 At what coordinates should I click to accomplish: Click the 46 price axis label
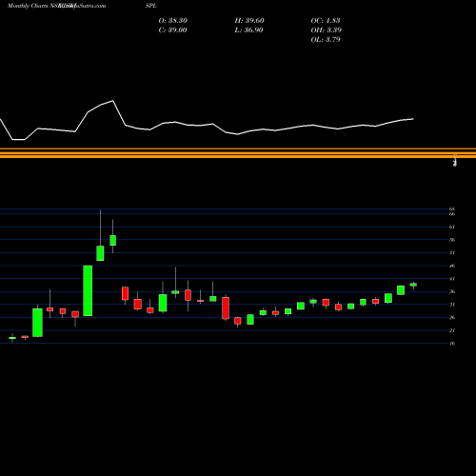coord(452,266)
